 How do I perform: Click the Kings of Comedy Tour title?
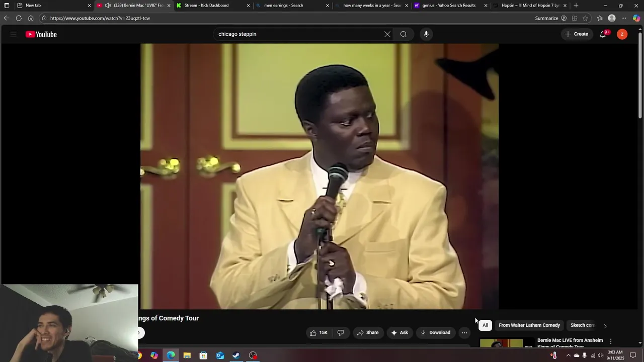coord(169,318)
